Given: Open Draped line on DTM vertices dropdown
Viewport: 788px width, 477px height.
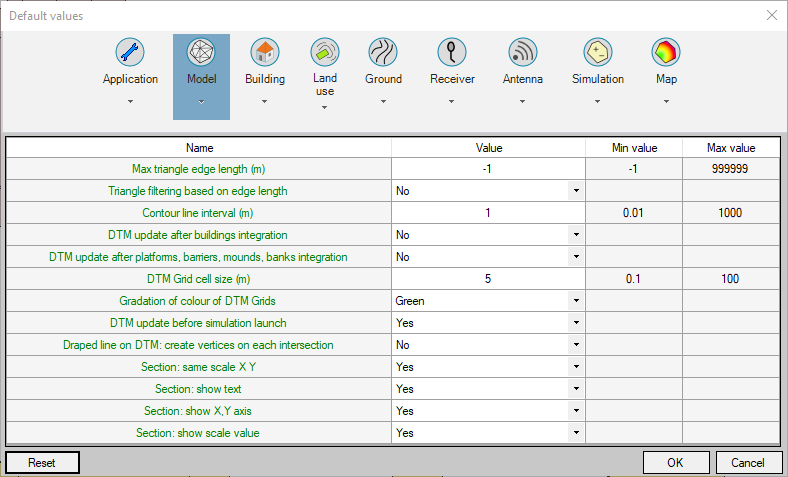Looking at the screenshot, I should point(576,345).
